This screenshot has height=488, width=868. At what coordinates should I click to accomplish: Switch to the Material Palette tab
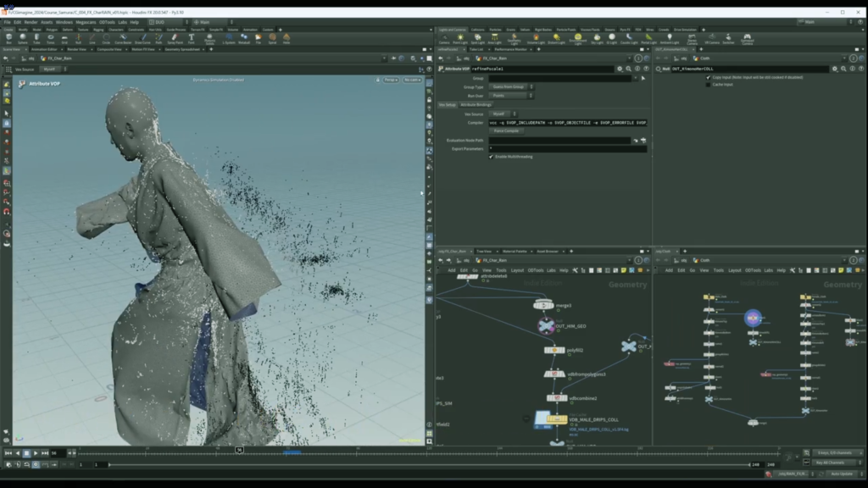click(515, 251)
